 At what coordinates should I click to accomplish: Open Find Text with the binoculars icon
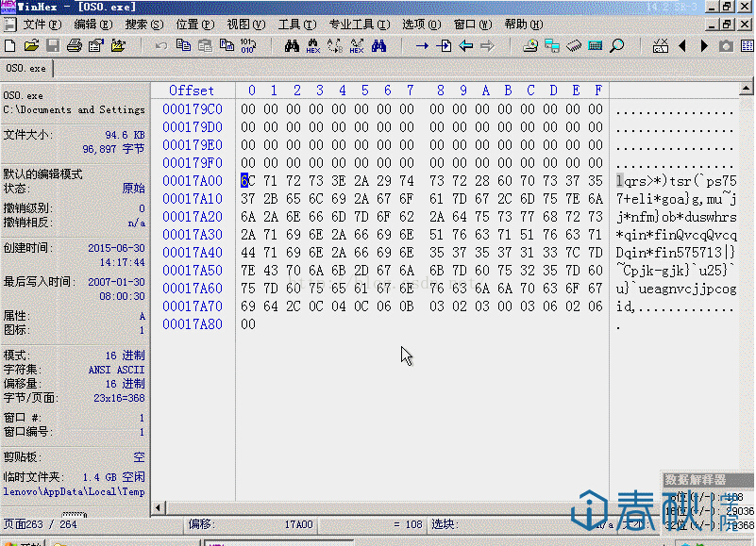292,46
